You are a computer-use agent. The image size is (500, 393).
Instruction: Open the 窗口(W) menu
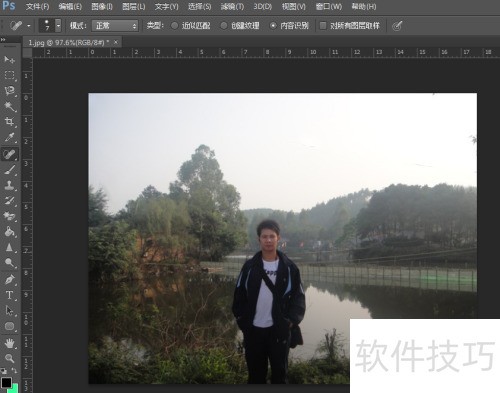328,6
